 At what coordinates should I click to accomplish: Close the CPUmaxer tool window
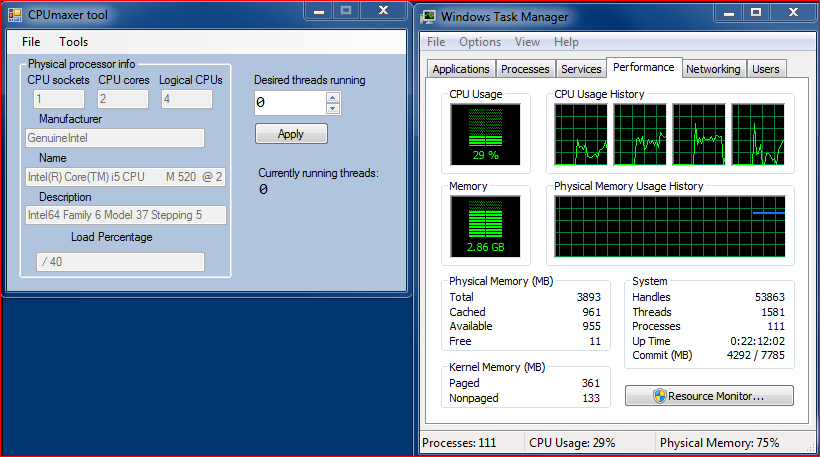click(383, 11)
